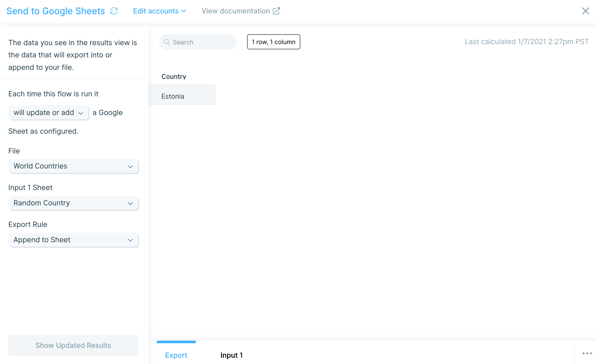Click the Show Updated Results button
This screenshot has width=597, height=364.
(73, 345)
